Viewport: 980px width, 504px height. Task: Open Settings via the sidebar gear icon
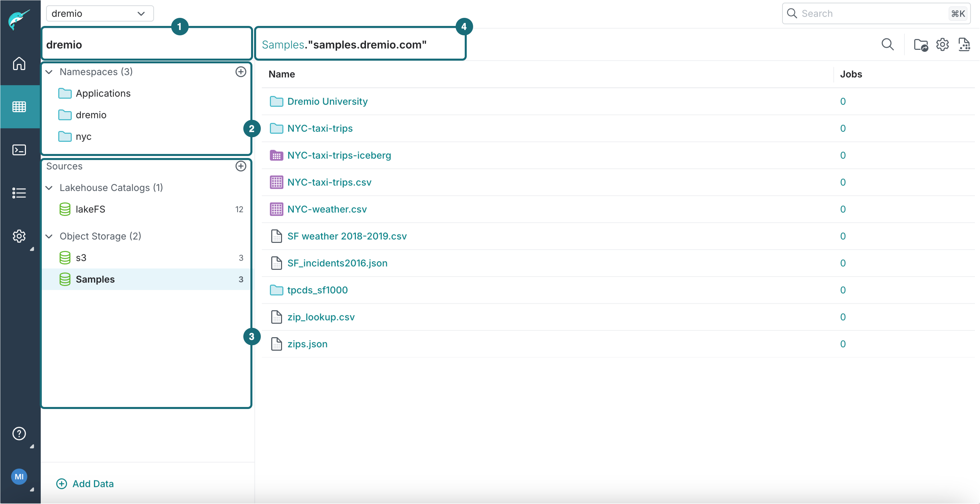point(19,236)
